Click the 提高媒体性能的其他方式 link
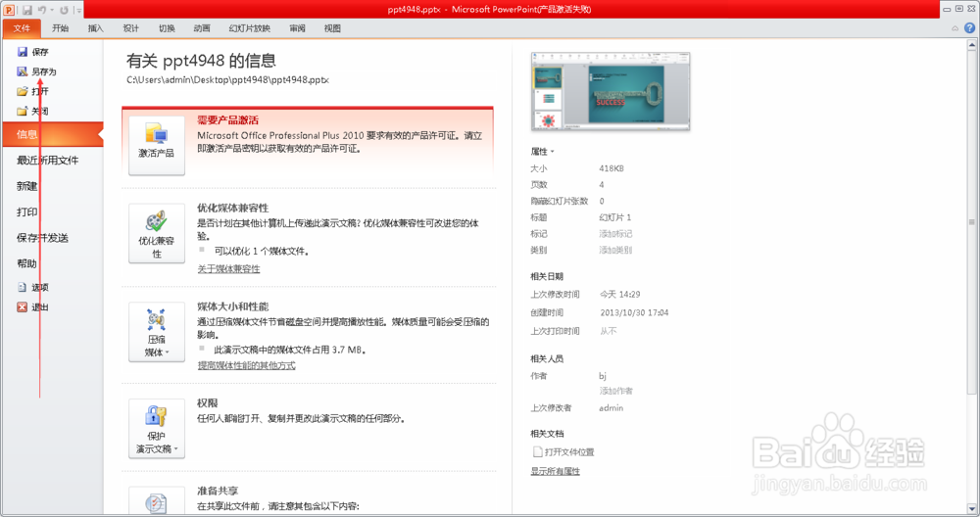Screen dimensions: 980x517 pos(246,365)
